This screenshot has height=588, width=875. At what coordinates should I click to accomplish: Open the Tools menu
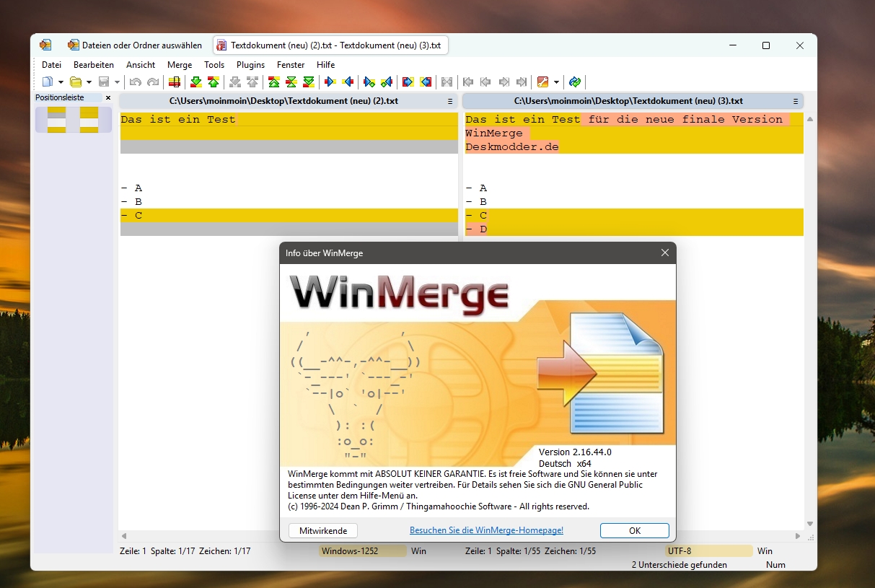[x=214, y=65]
